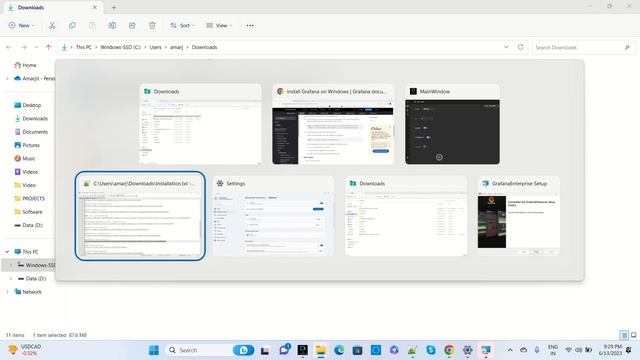
Task: Switch to the Settings window thumbnail
Action: (273, 216)
